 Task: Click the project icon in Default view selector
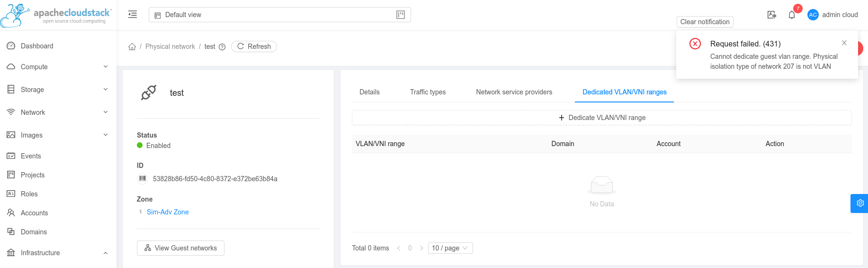click(158, 15)
